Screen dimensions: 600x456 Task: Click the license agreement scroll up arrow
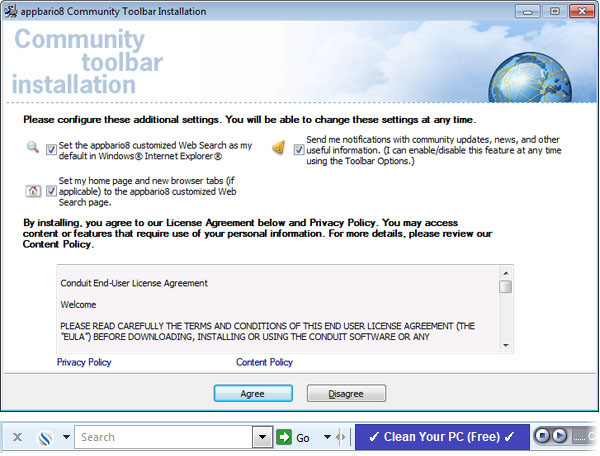click(x=505, y=273)
